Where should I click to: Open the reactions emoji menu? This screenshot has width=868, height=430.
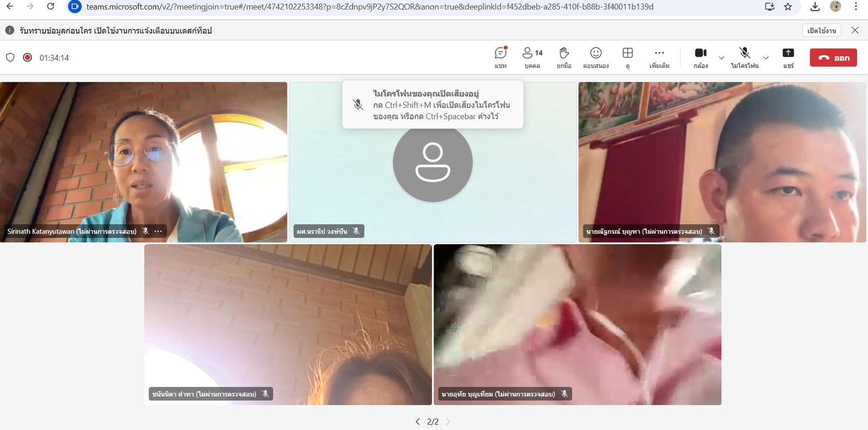click(596, 57)
